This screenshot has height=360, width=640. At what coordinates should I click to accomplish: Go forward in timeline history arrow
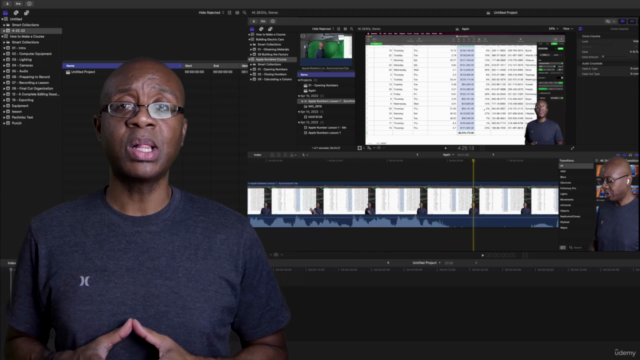(476, 263)
